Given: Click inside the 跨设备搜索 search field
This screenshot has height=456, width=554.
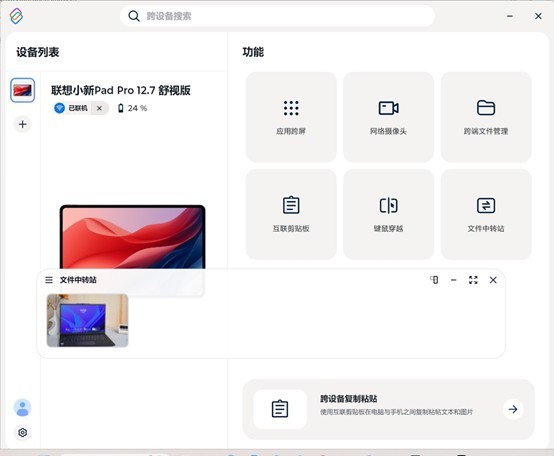Looking at the screenshot, I should tap(277, 16).
